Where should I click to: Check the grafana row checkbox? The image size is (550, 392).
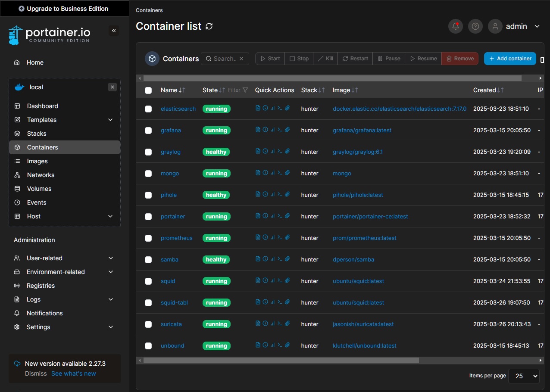click(148, 131)
